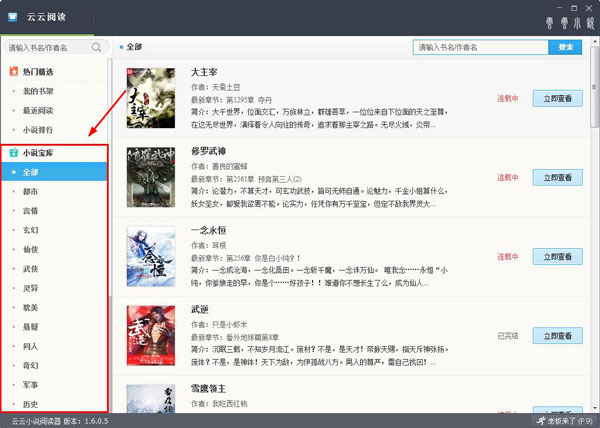Click the 小说宝库 store icon
Viewport: 600px width, 428px height.
(x=14, y=152)
